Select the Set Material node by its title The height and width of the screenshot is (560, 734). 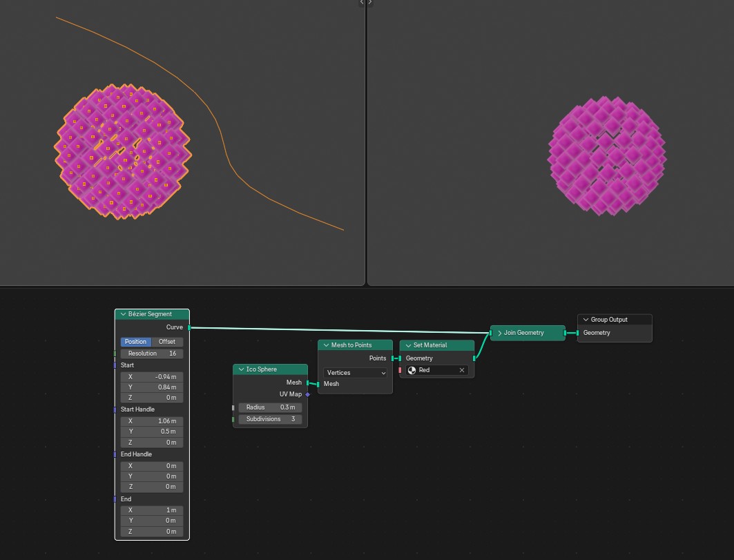tap(430, 345)
